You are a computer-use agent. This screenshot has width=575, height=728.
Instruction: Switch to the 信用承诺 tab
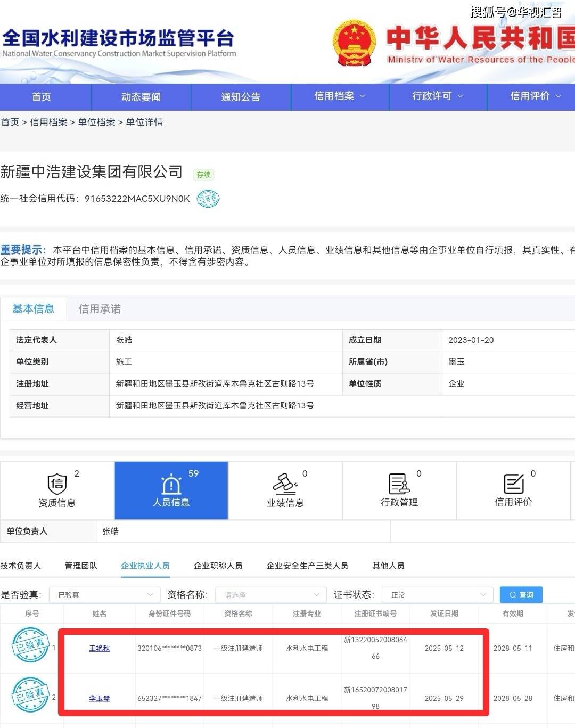coord(100,309)
